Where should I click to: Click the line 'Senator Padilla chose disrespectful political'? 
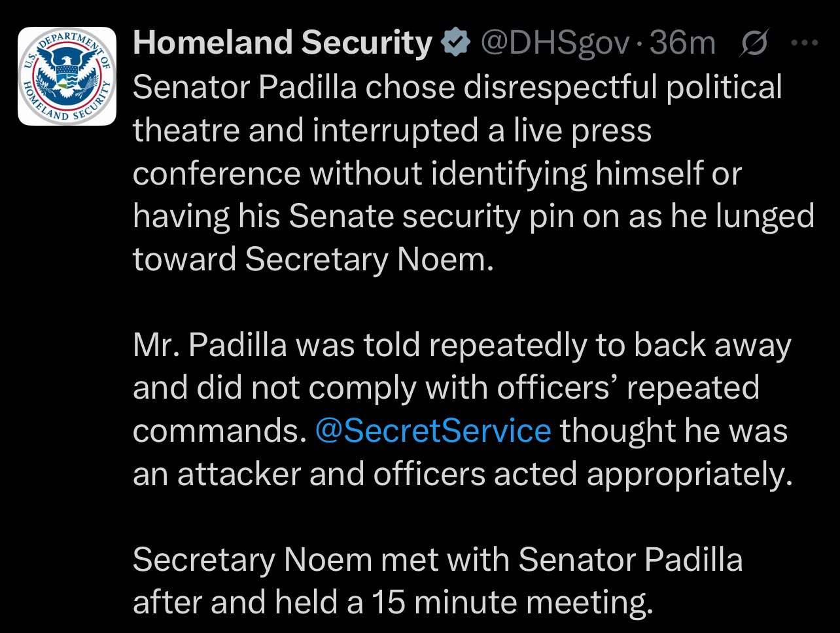click(x=457, y=88)
